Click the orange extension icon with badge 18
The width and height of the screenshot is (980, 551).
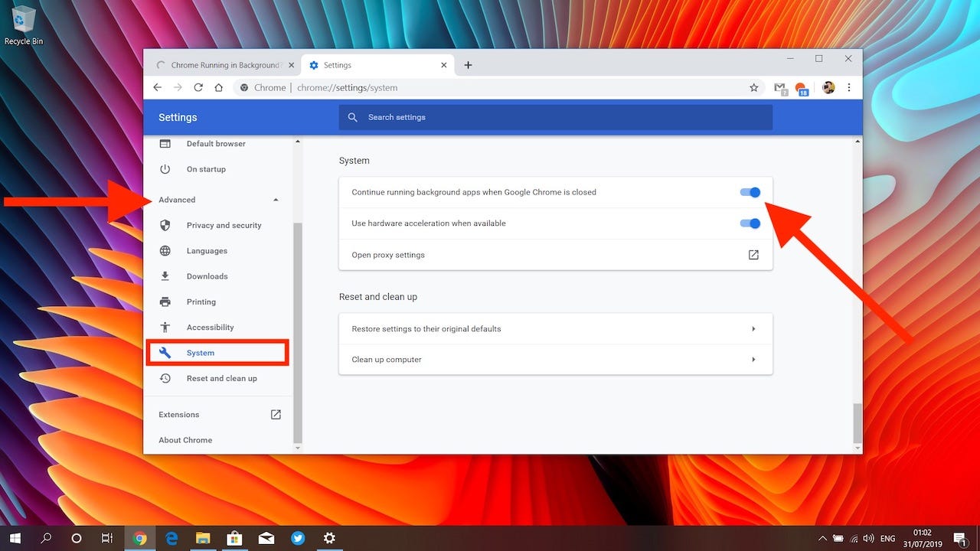pos(801,88)
